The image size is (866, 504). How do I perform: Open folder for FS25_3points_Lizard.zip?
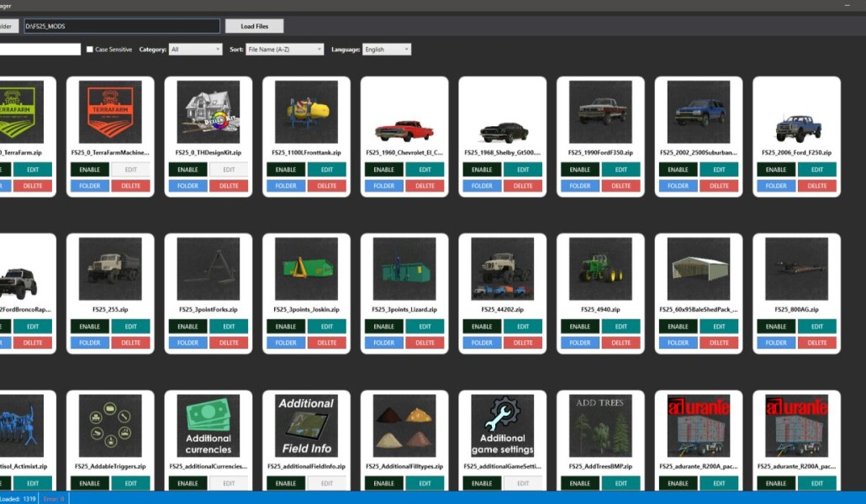[x=384, y=343]
